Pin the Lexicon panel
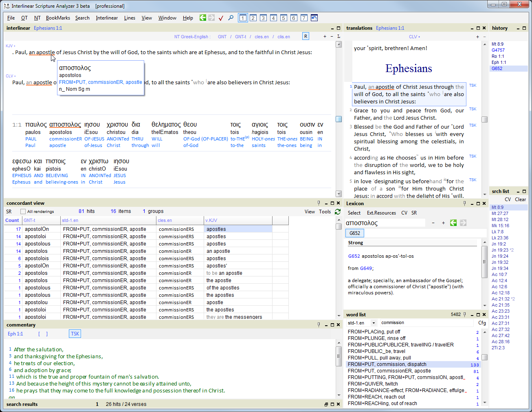This screenshot has height=412, width=532. click(x=464, y=203)
